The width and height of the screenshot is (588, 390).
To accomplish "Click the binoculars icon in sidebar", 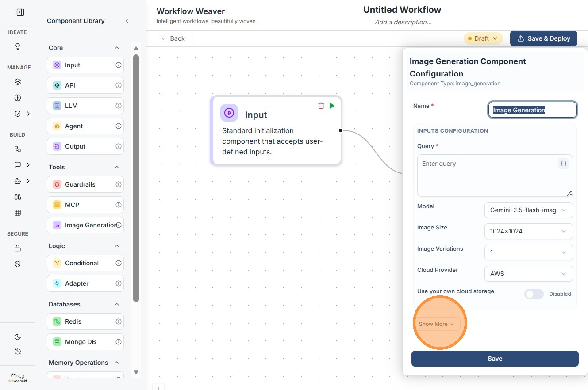I will [x=18, y=197].
